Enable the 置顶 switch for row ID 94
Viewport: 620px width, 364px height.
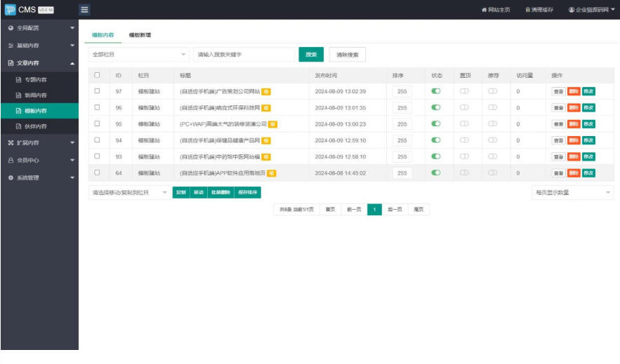coord(464,140)
